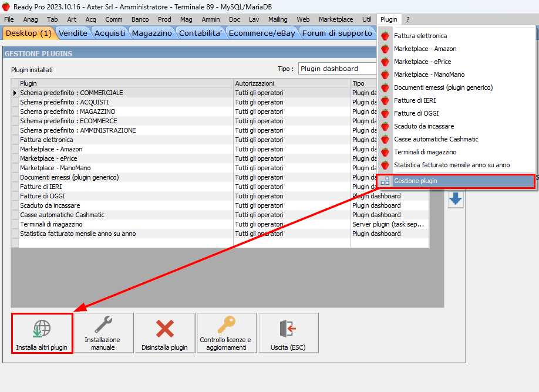Click strawberry icon beside Marketplace - ManoMano entry
This screenshot has height=392, width=539.
pyautogui.click(x=385, y=75)
